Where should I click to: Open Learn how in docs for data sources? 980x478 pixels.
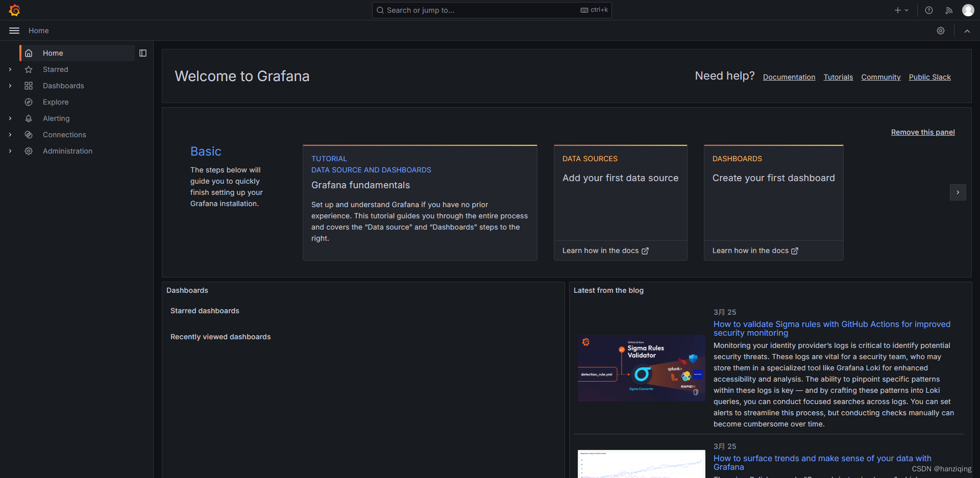click(x=605, y=250)
